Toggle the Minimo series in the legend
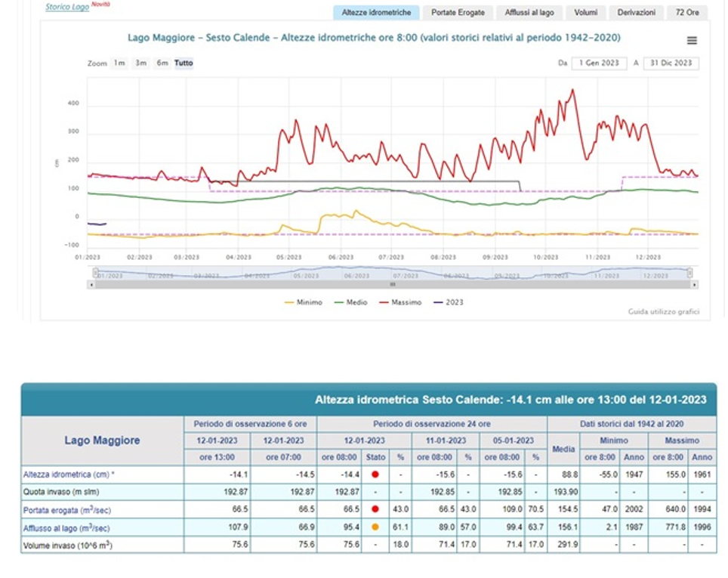This screenshot has width=728, height=578. (x=303, y=302)
